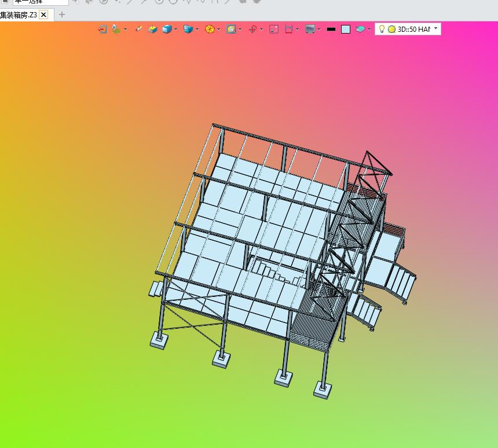The height and width of the screenshot is (448, 498).
Task: Click the exit icon with red arrow
Action: pos(102,29)
